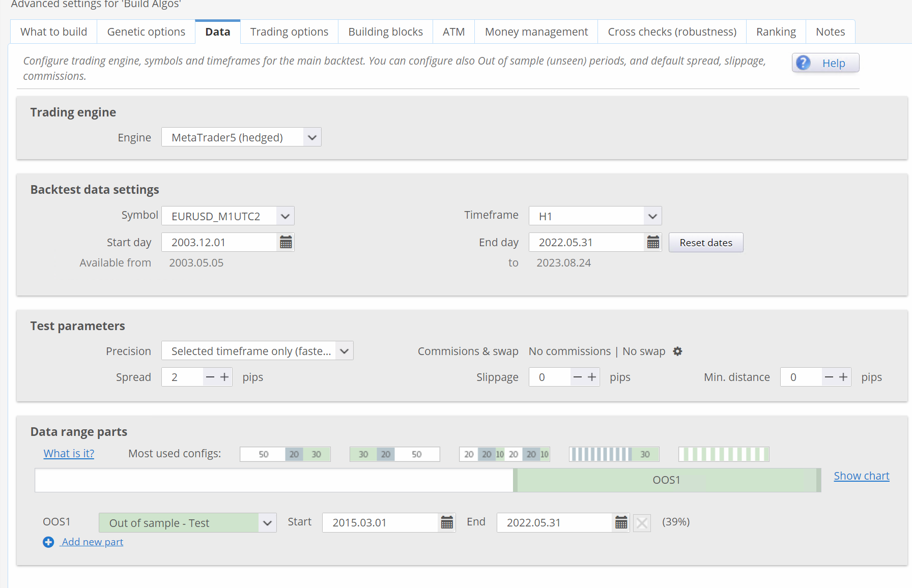Expand the Timeframe H1 dropdown

click(652, 216)
